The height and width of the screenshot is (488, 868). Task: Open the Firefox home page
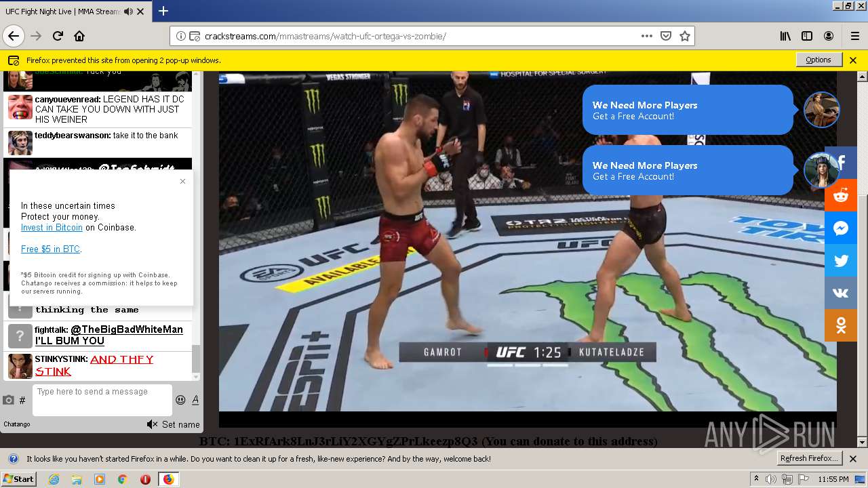click(x=79, y=36)
